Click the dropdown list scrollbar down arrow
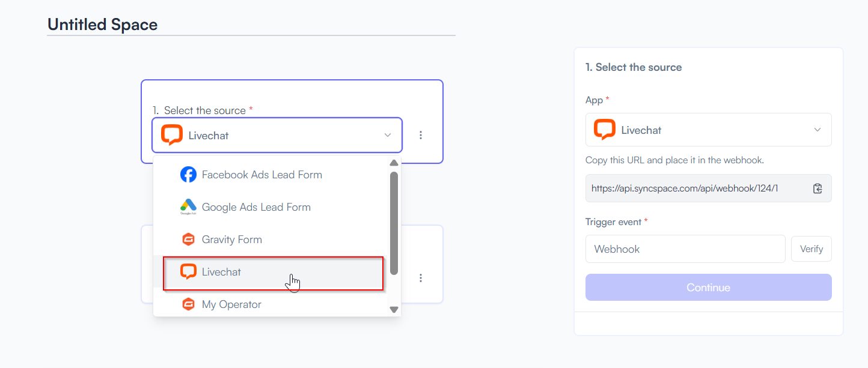This screenshot has width=868, height=368. [394, 310]
